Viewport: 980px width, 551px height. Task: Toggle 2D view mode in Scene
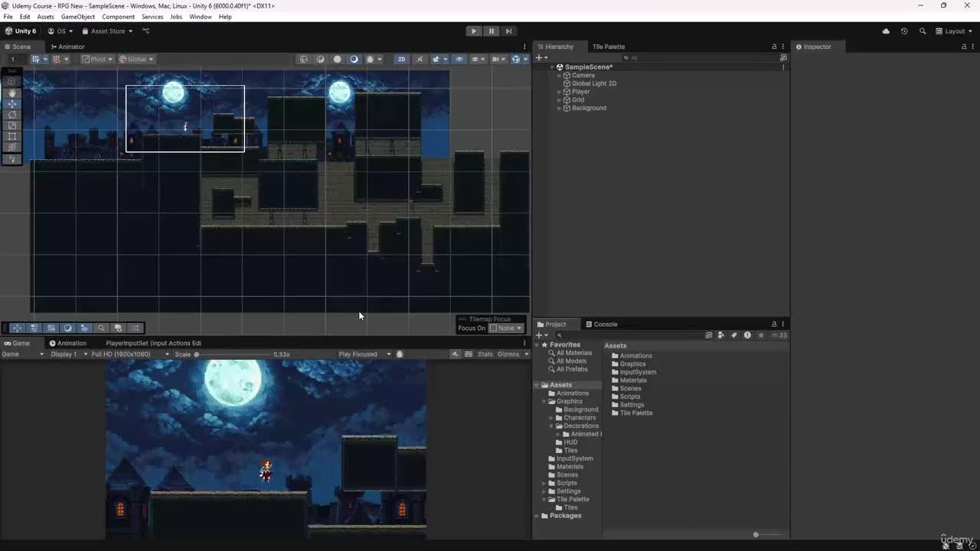pos(401,59)
